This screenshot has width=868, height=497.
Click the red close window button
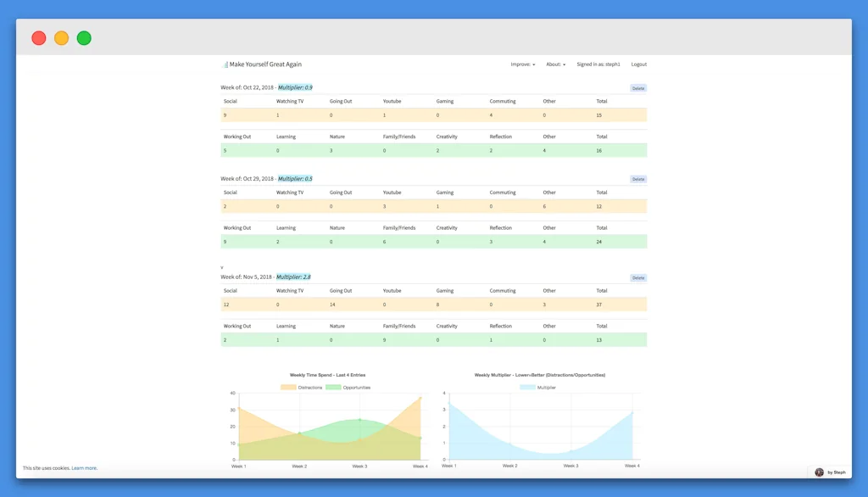(x=39, y=38)
